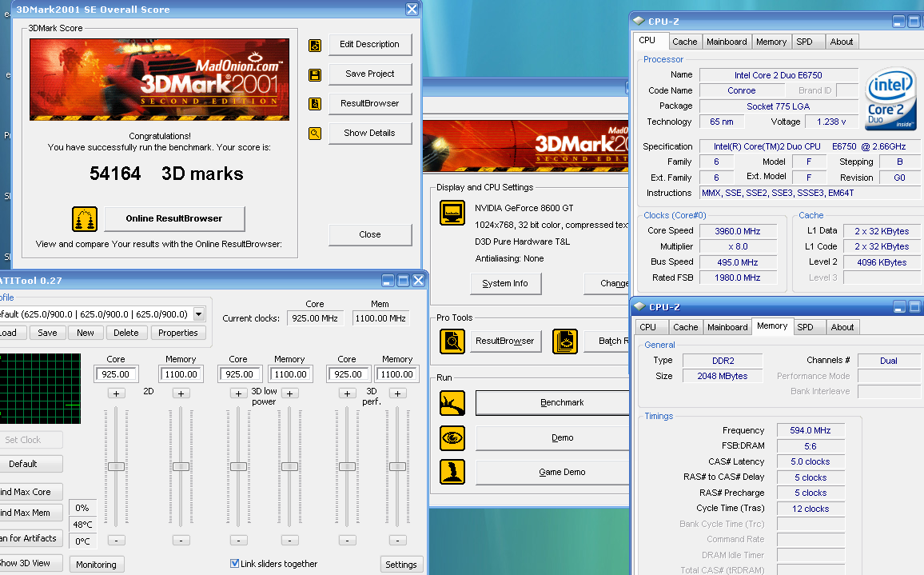This screenshot has width=924, height=575.
Task: Click ATITool Settings button
Action: pos(401,565)
